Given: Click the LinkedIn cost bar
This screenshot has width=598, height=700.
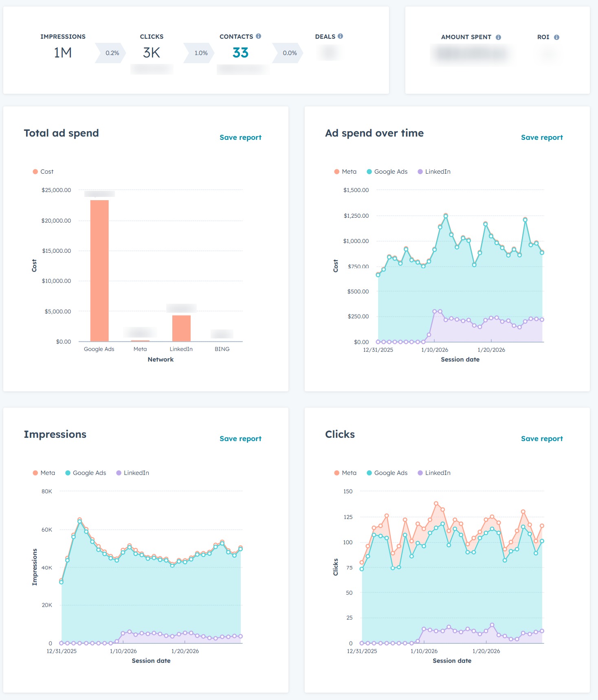Looking at the screenshot, I should [181, 328].
